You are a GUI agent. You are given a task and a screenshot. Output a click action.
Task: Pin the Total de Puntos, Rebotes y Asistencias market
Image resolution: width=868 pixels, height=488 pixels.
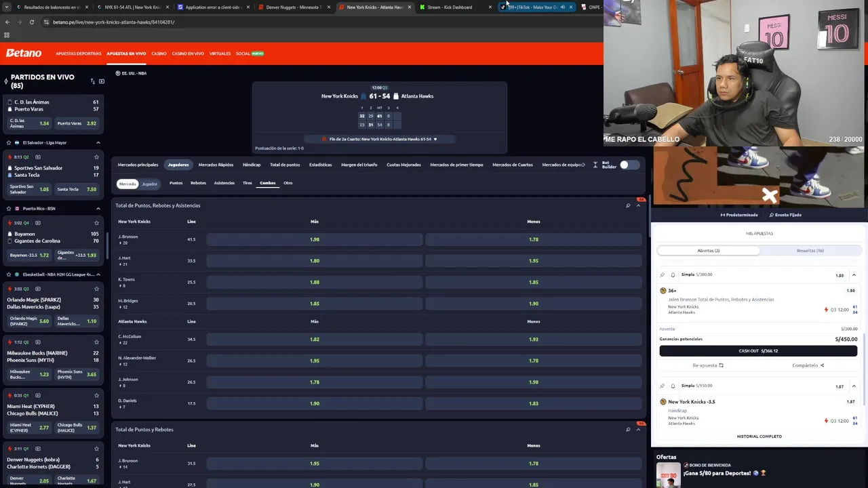coord(628,205)
